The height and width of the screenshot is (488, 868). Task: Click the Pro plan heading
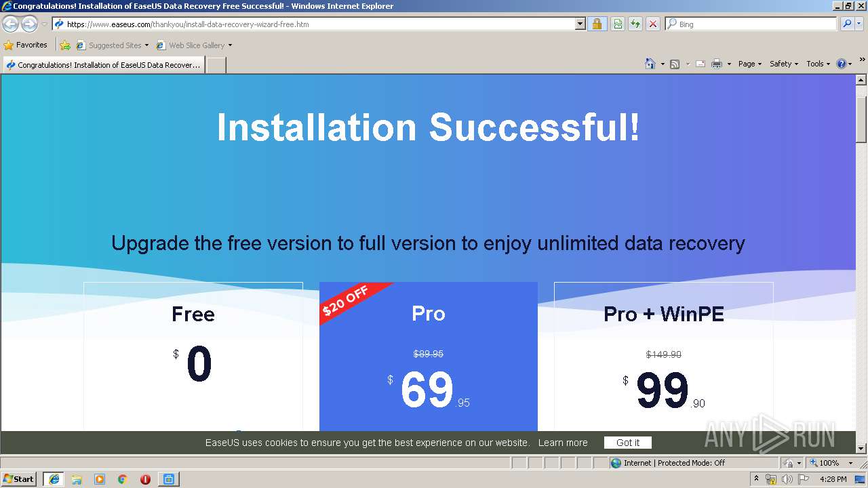pyautogui.click(x=429, y=314)
